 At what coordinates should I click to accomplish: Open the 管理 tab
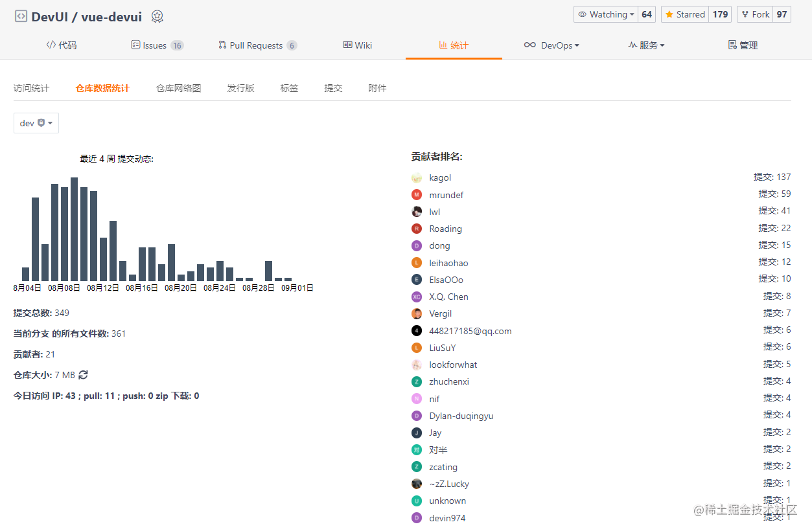click(x=743, y=45)
